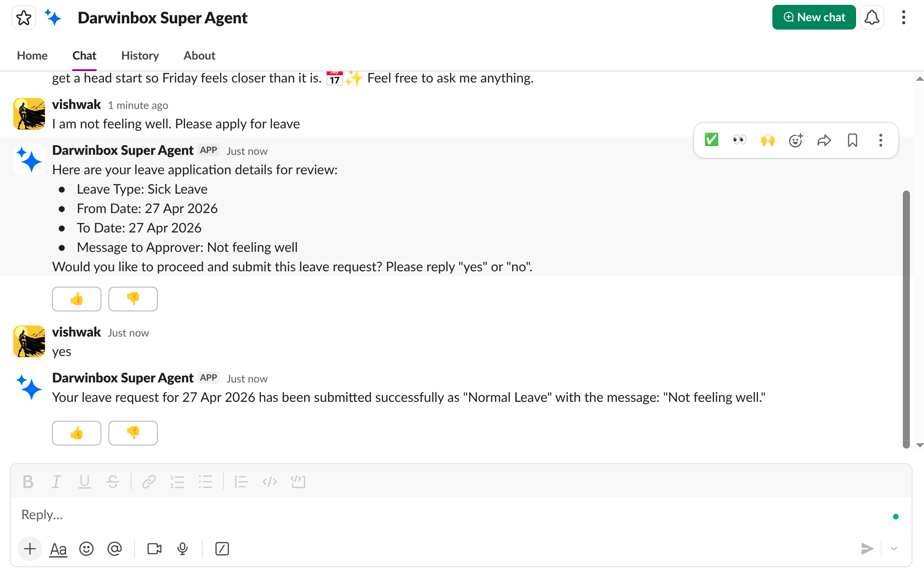The height and width of the screenshot is (584, 924).
Task: Click the scroll down arrow of chat pane
Action: [919, 445]
